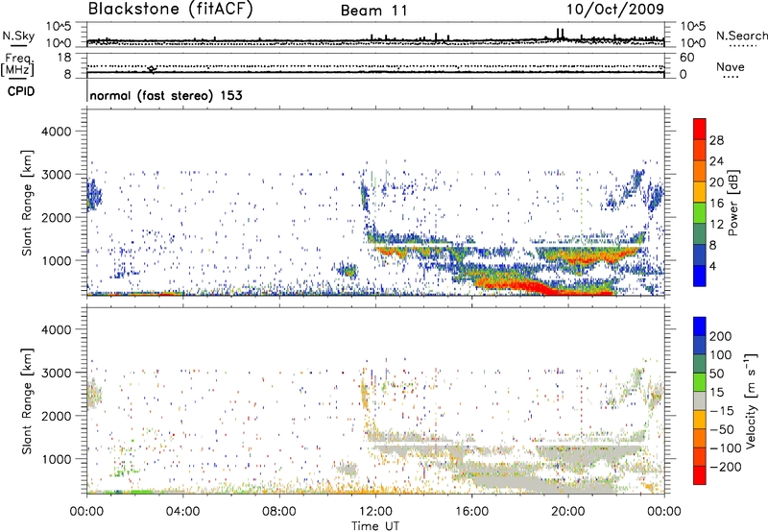Click the grey segment of velocity color bar
The height and width of the screenshot is (532, 768).
tap(700, 400)
